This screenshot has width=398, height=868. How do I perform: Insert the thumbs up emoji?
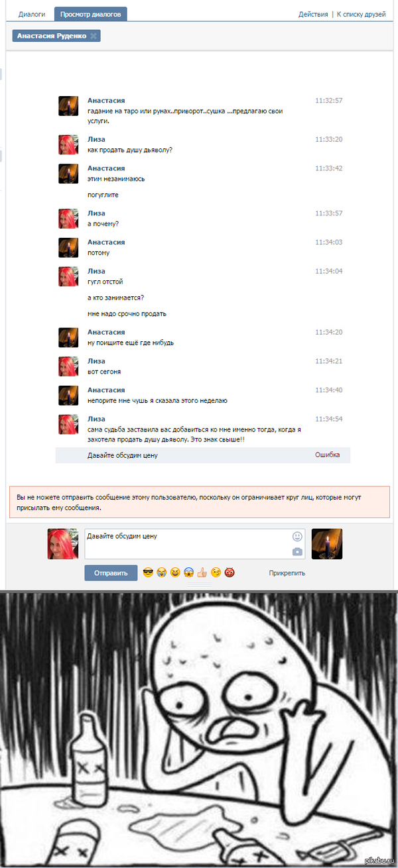pos(202,572)
